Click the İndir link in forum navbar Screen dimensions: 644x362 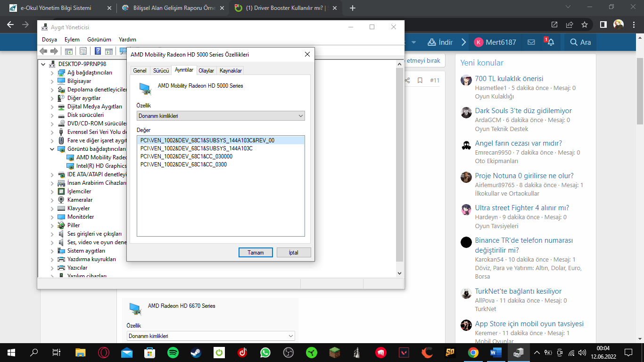tap(440, 42)
